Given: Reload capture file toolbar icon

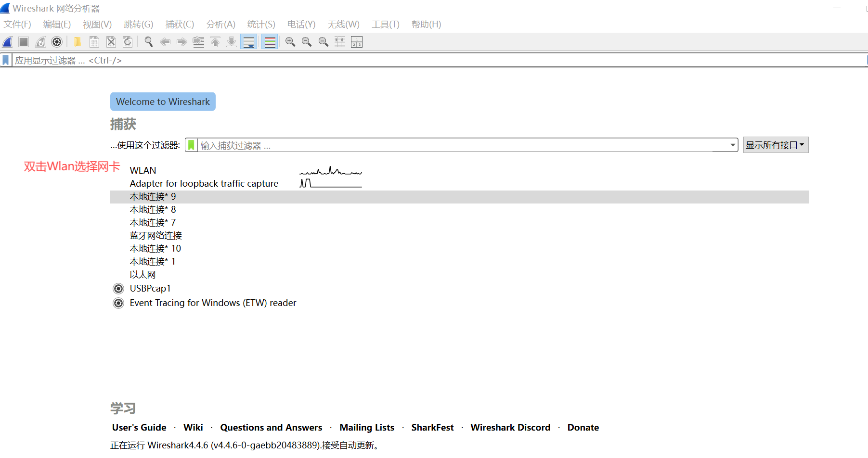Looking at the screenshot, I should point(128,42).
